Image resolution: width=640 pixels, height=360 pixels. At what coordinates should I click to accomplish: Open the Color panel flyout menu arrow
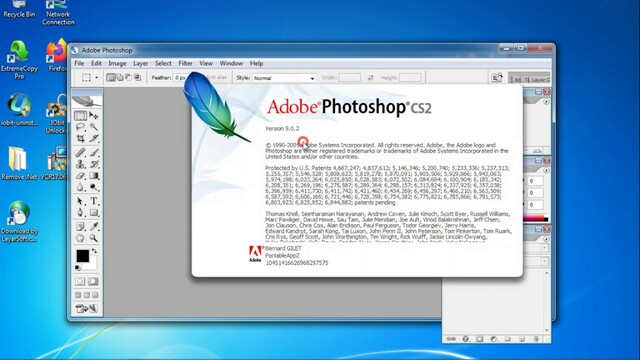[x=546, y=170]
